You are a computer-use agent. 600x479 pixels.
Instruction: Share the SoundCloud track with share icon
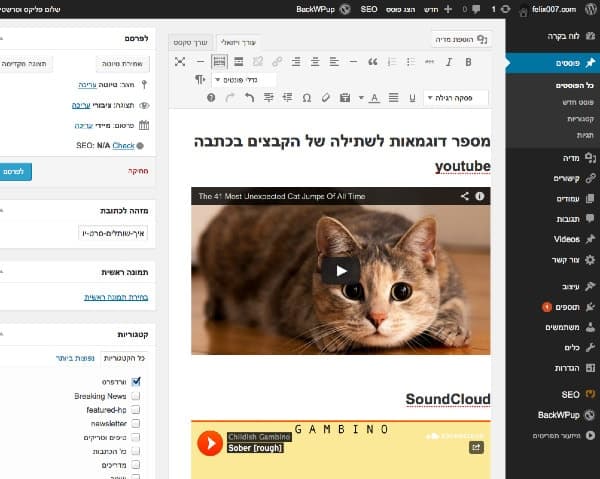(476, 447)
